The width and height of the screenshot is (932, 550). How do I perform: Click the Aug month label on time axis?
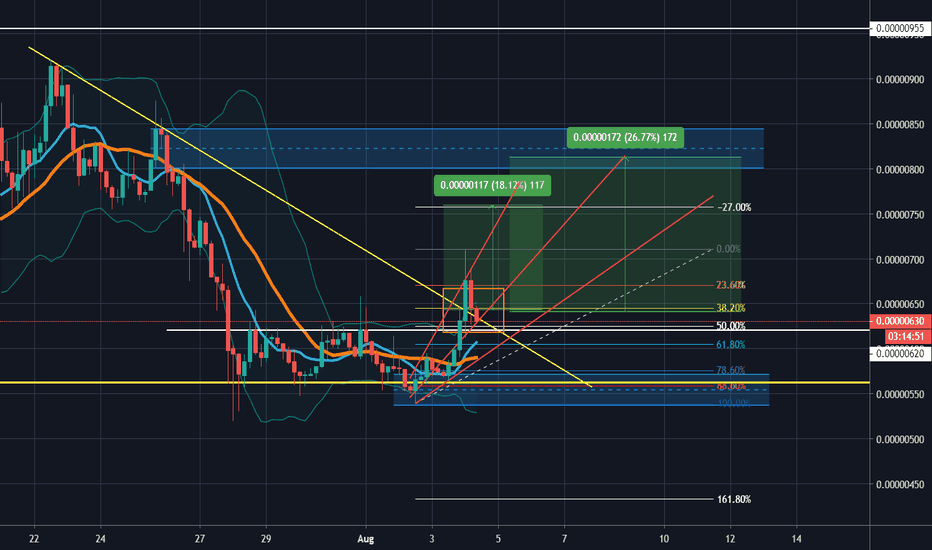coord(366,539)
